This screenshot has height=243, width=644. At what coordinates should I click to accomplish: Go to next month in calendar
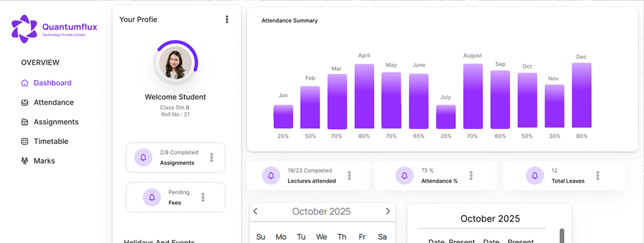(x=387, y=211)
